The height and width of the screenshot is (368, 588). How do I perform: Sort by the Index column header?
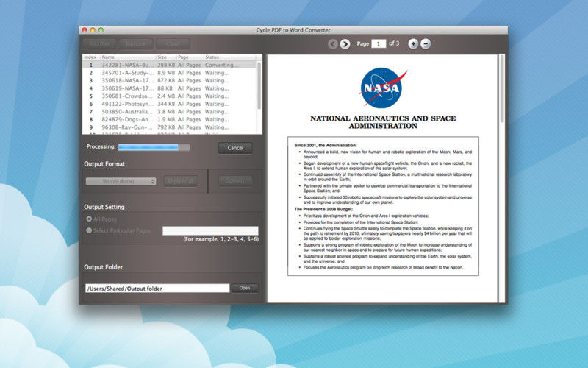(x=90, y=57)
